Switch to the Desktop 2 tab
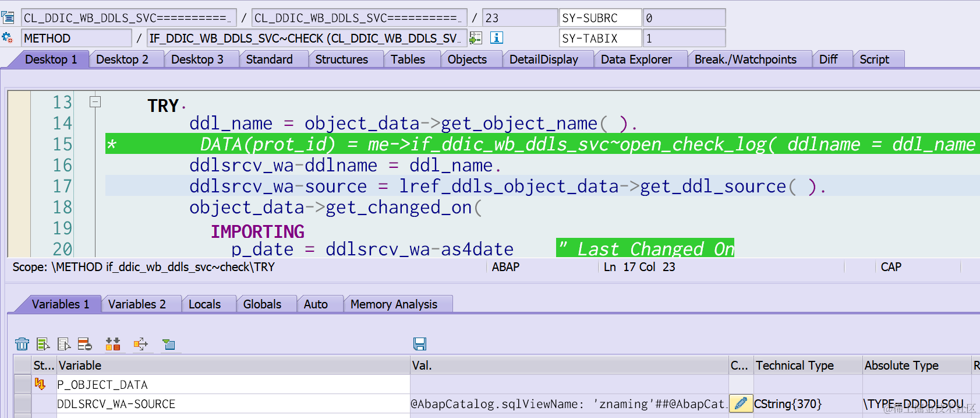The width and height of the screenshot is (980, 418). click(122, 59)
